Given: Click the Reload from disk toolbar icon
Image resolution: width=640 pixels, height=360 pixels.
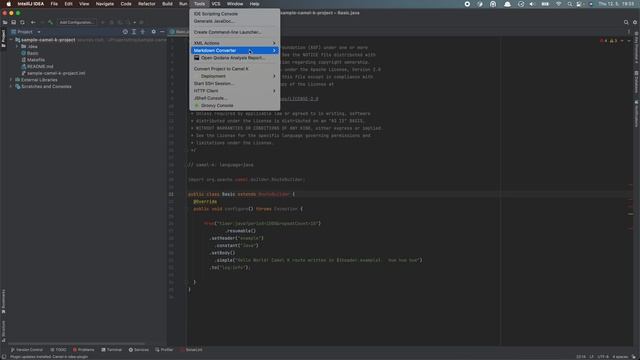Looking at the screenshot, I should (22, 22).
